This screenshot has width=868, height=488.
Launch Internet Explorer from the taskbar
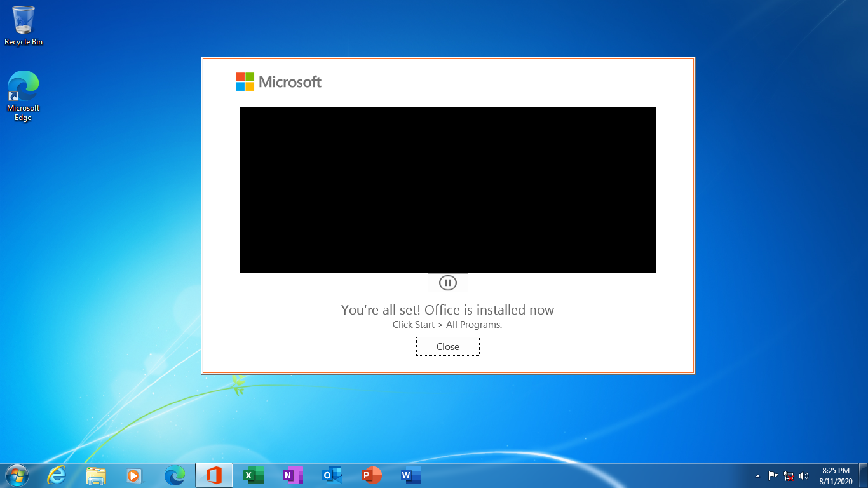(x=57, y=475)
